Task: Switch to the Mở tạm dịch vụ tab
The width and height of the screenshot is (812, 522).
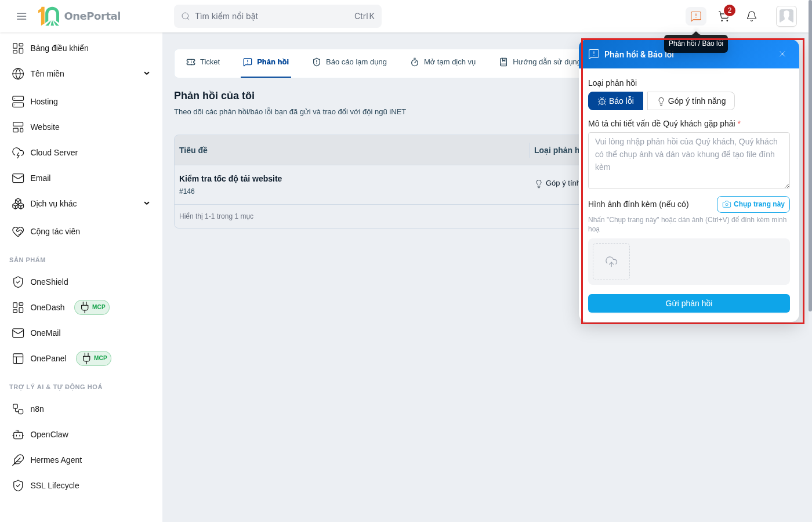Action: [x=443, y=62]
